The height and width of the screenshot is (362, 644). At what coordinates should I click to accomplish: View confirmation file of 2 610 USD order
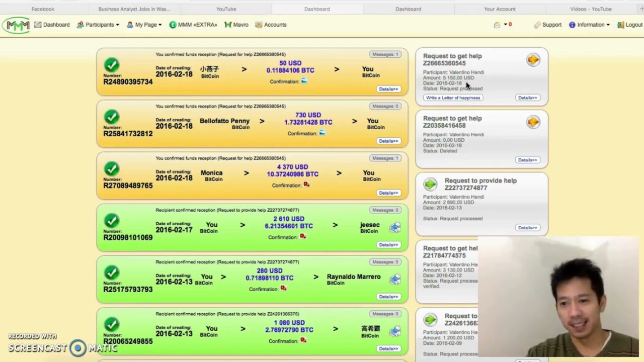tap(302, 237)
